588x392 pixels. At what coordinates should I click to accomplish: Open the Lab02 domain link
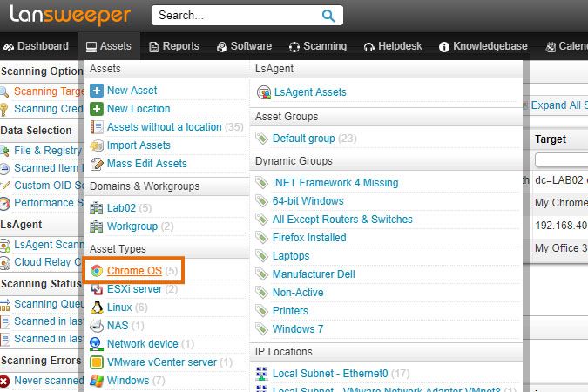tap(121, 208)
